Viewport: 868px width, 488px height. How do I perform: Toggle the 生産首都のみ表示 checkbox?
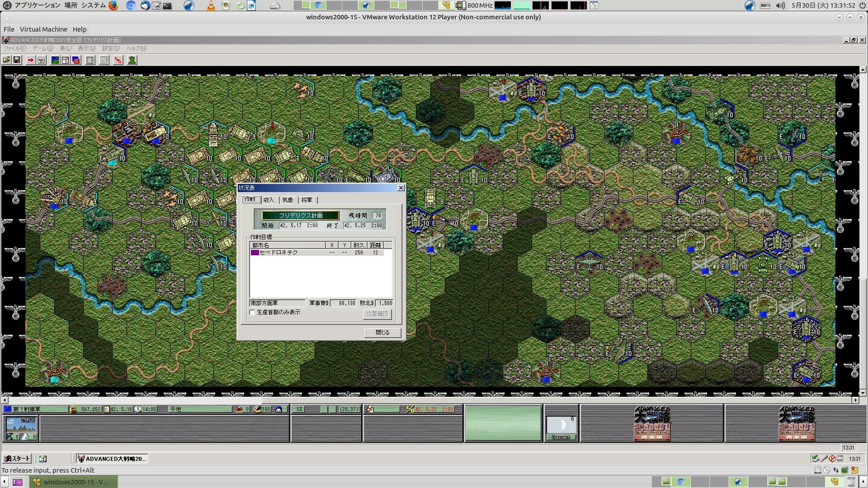click(252, 312)
